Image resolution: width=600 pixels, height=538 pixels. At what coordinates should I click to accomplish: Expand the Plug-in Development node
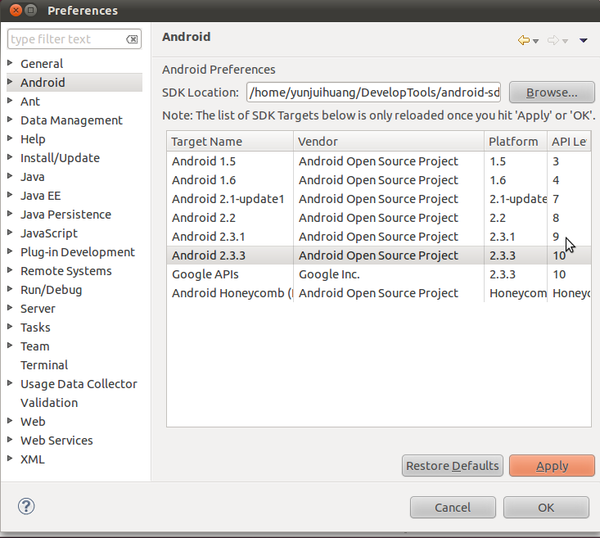[10, 251]
